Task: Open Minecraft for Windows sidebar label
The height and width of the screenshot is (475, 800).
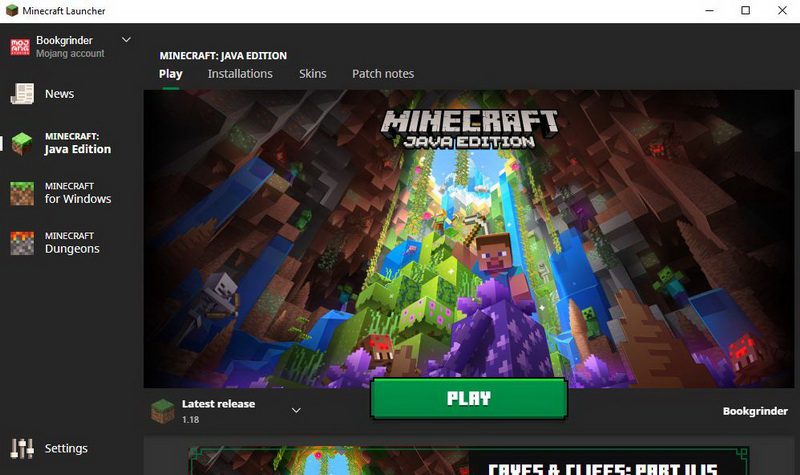Action: (x=78, y=193)
